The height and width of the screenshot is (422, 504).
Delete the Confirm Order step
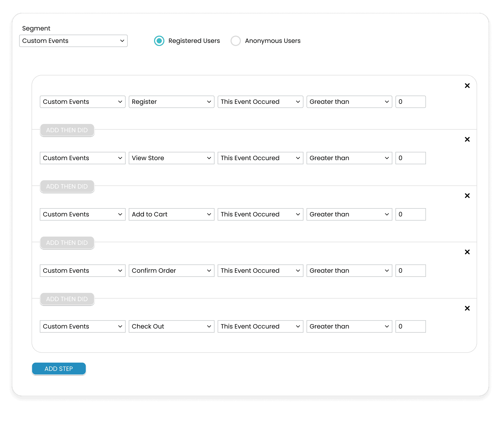click(x=467, y=252)
